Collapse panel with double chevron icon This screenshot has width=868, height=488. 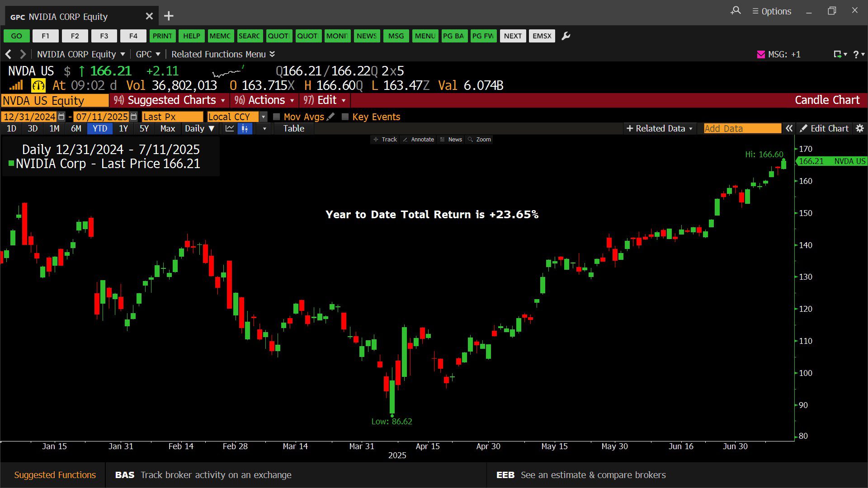tap(789, 128)
